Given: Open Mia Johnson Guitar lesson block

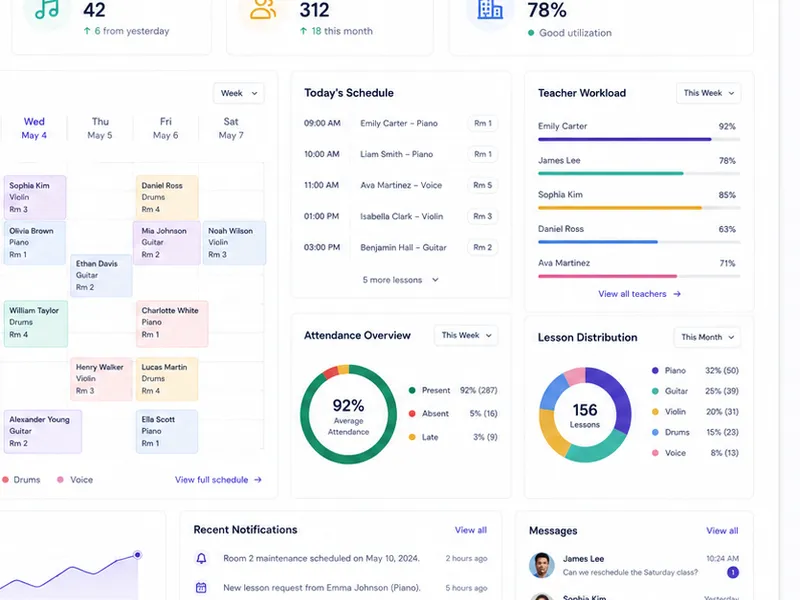Looking at the screenshot, I should (167, 242).
